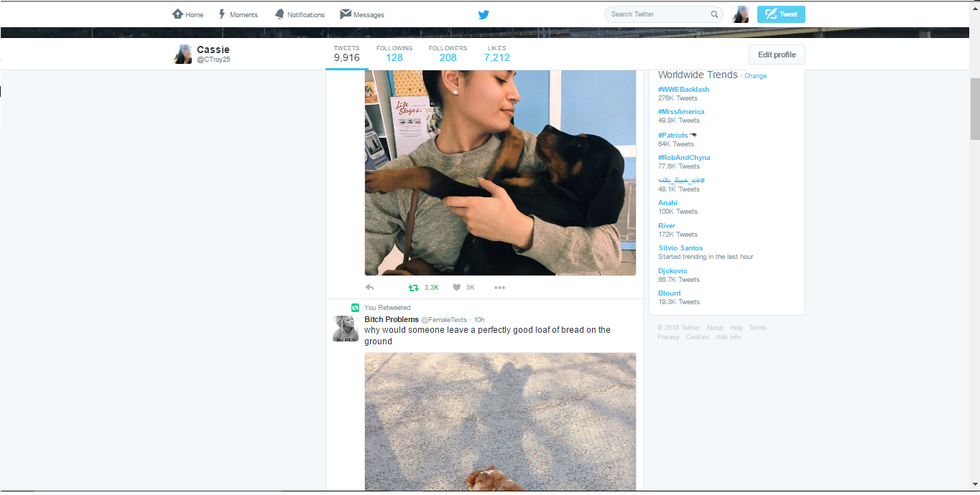The image size is (980, 495).
Task: View the Likes tab
Action: [497, 54]
